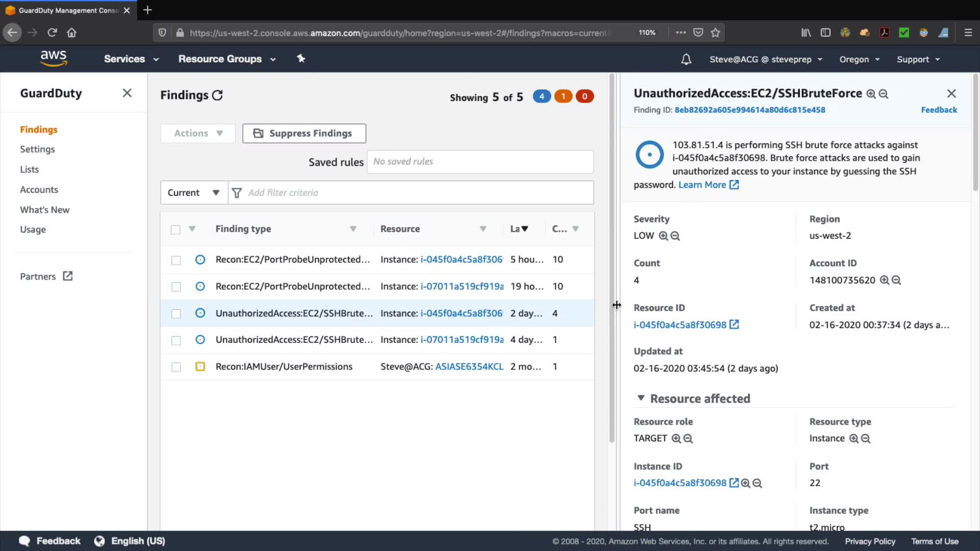Click the blue low-severity count badge
980x551 pixels.
point(542,96)
